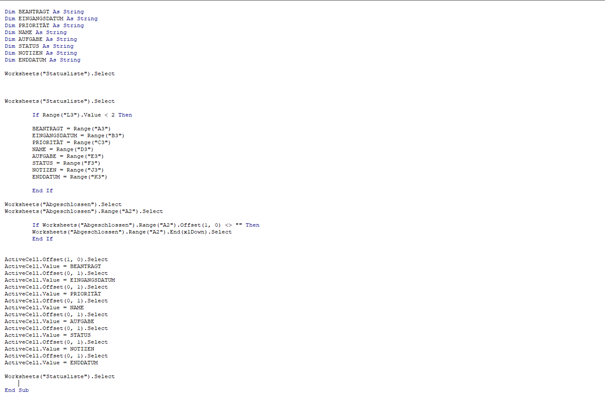
Task: Place cursor on EINGANGSDATUM = Range("B3") line
Action: [x=78, y=135]
